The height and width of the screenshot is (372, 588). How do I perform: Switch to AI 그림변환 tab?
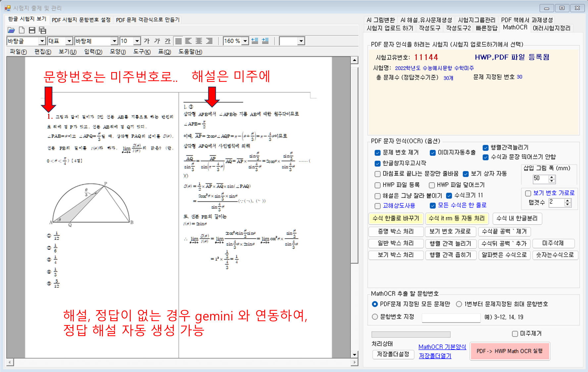click(x=381, y=20)
